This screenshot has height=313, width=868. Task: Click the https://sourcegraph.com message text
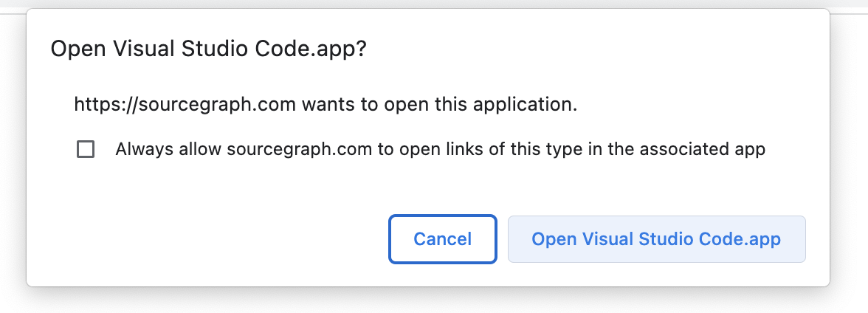[x=185, y=105]
